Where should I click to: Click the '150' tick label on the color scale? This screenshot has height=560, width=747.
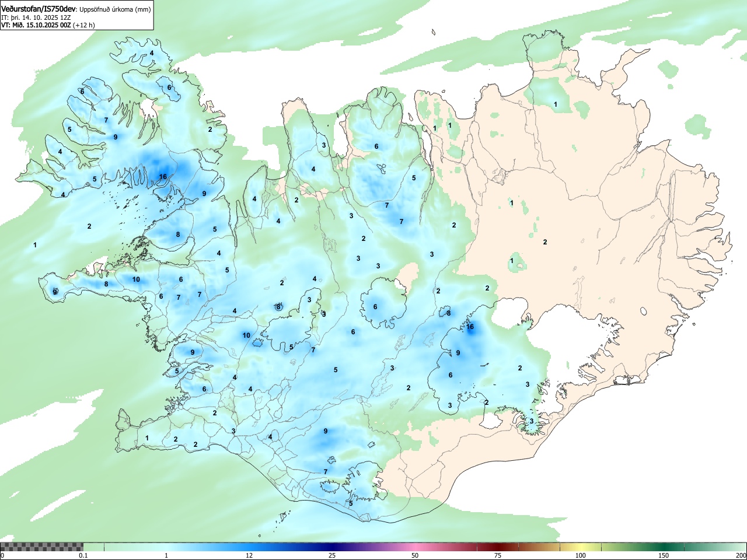point(664,555)
